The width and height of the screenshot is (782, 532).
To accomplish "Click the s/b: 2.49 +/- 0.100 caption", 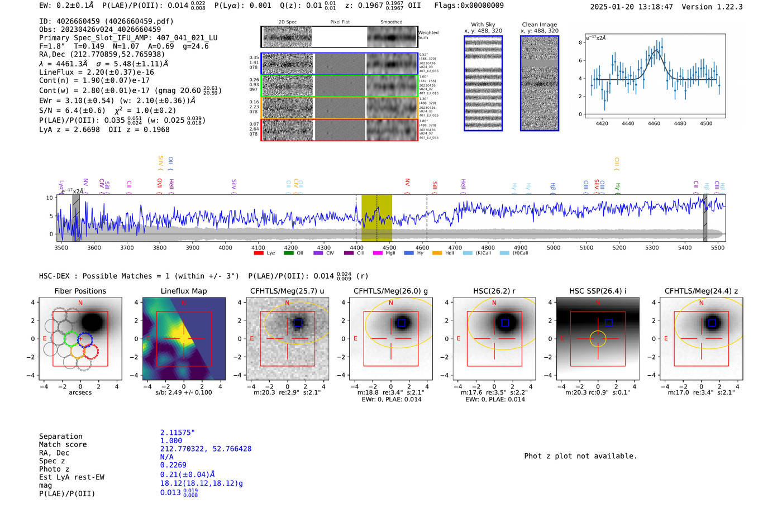I will (x=184, y=392).
